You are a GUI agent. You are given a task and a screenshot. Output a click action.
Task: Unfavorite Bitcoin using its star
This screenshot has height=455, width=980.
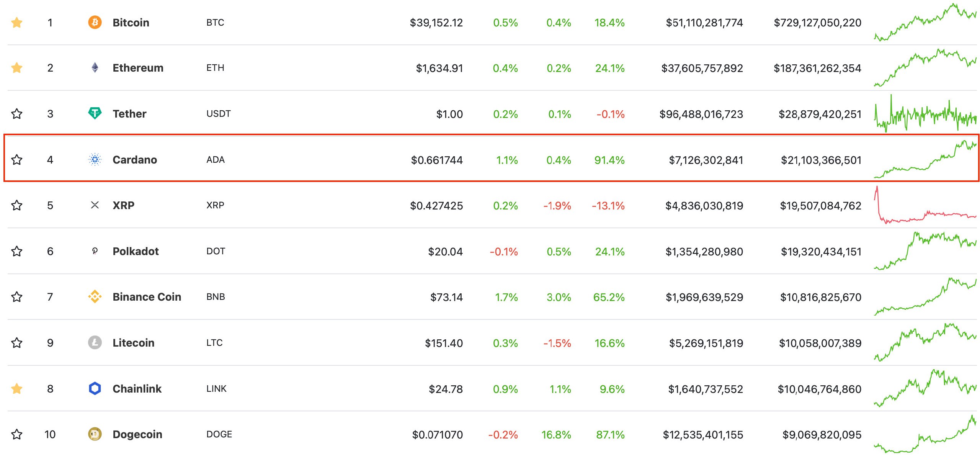(x=17, y=23)
